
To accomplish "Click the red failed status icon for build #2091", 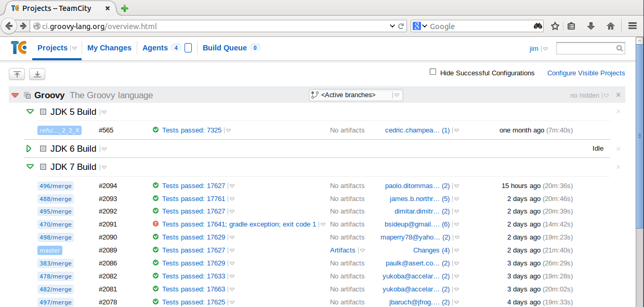I will 155,224.
